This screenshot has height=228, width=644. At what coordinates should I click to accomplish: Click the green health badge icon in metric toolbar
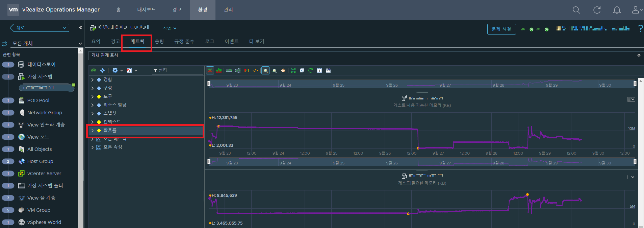pyautogui.click(x=94, y=70)
